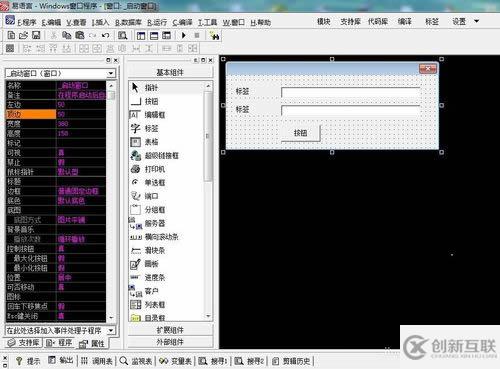Open the 输出 bottom tab

[x=61, y=360]
